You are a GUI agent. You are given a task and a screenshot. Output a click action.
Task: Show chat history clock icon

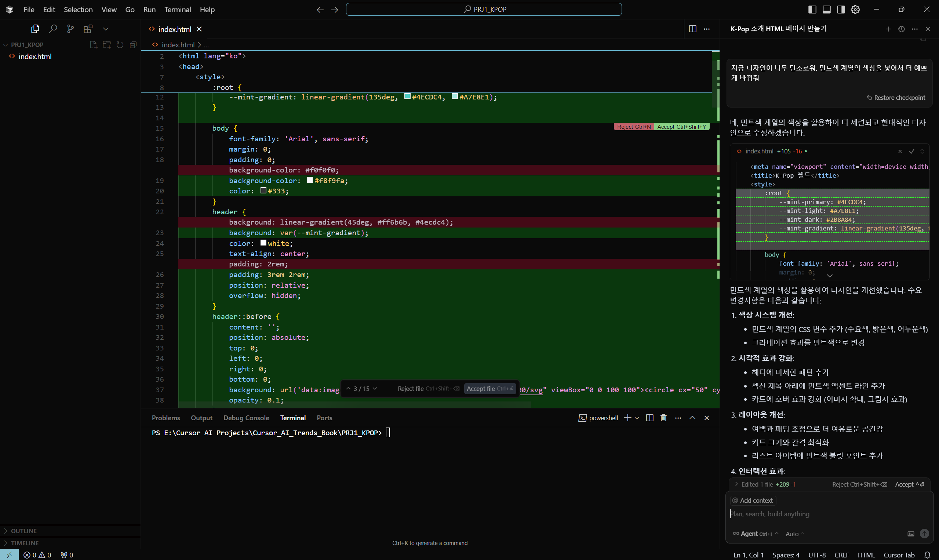(x=901, y=29)
